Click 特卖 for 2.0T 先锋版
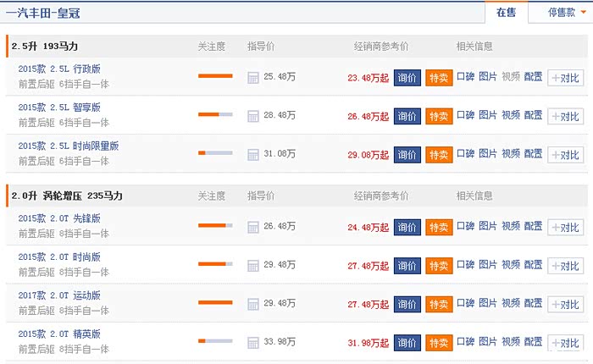The image size is (593, 364). tap(439, 227)
